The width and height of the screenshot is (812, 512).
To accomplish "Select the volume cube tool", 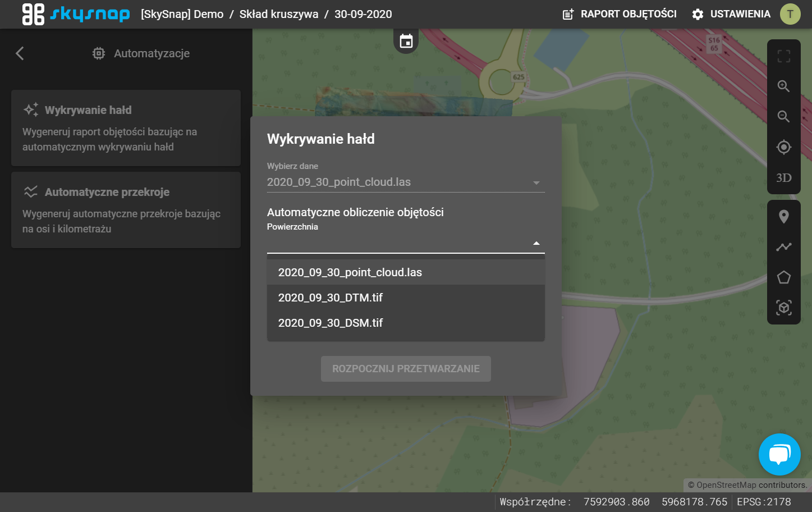I will [x=783, y=308].
